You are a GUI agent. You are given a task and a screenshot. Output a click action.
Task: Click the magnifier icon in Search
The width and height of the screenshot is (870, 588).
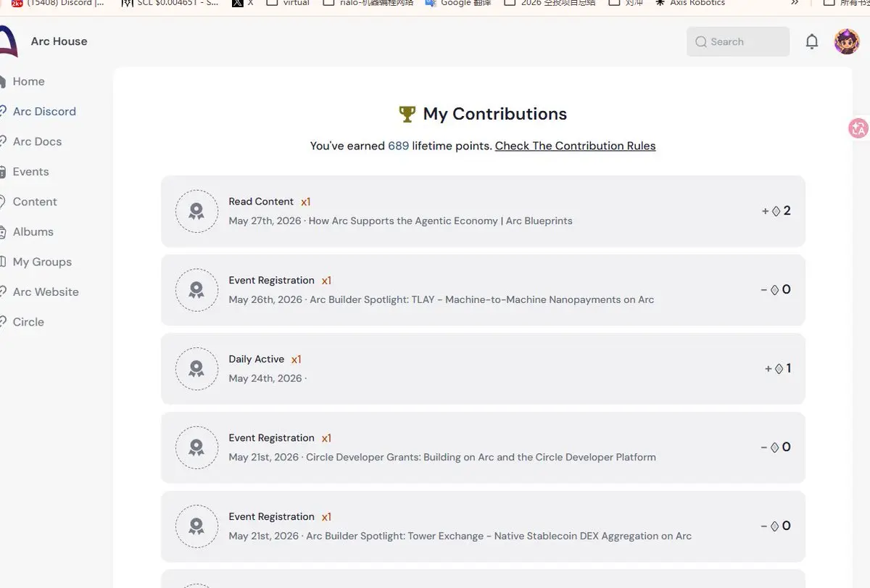click(701, 42)
